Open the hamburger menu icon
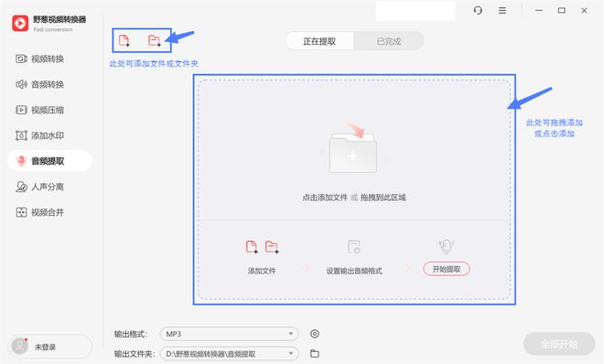This screenshot has width=604, height=364. pyautogui.click(x=502, y=10)
